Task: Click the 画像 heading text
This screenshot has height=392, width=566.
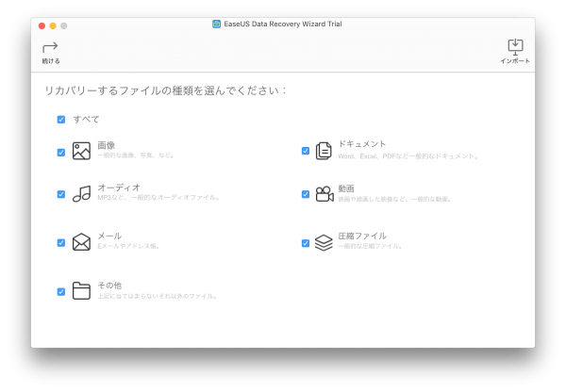Action: pos(106,145)
